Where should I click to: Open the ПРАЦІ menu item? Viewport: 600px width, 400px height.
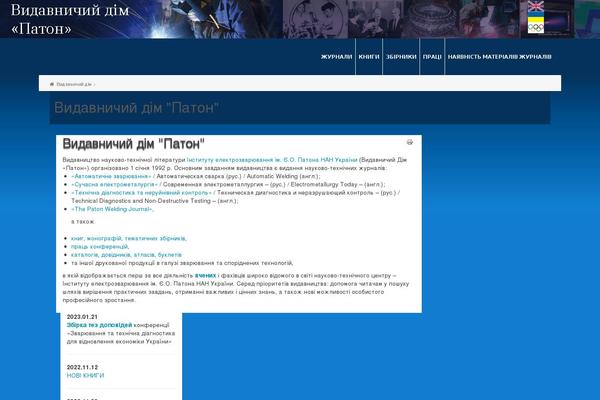[432, 57]
